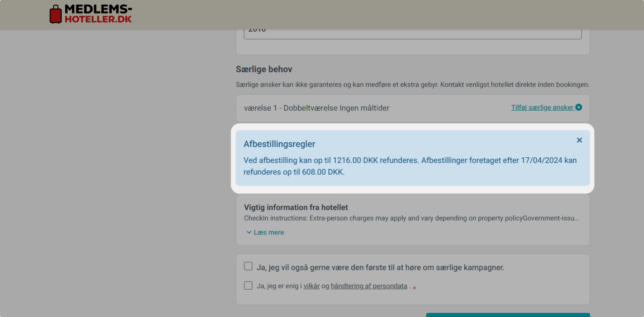
Task: Click the værelse 1 Dobbeltværelse row text
Action: click(316, 108)
